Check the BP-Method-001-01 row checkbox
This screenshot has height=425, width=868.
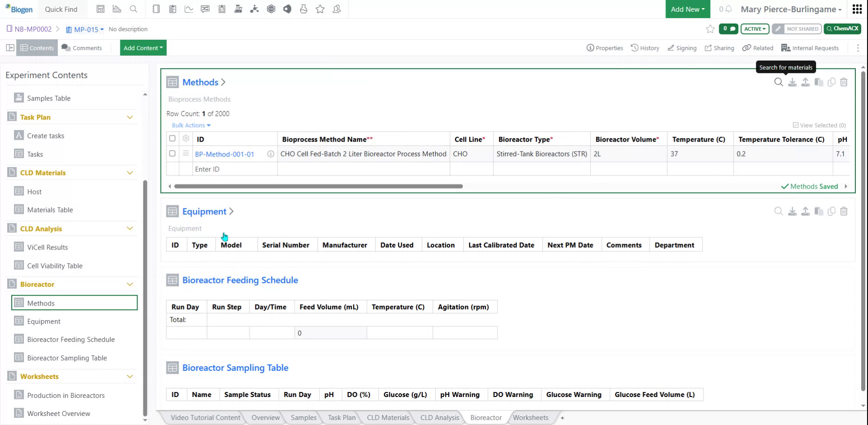click(172, 153)
